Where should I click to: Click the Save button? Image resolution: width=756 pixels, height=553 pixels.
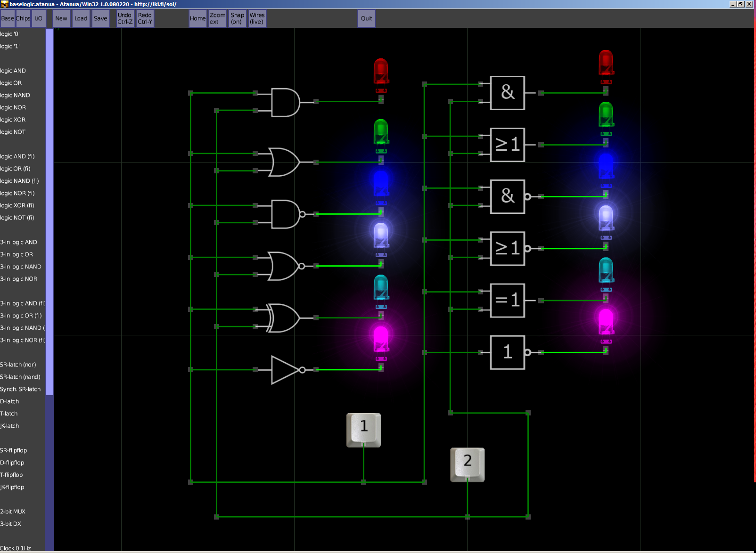point(100,18)
